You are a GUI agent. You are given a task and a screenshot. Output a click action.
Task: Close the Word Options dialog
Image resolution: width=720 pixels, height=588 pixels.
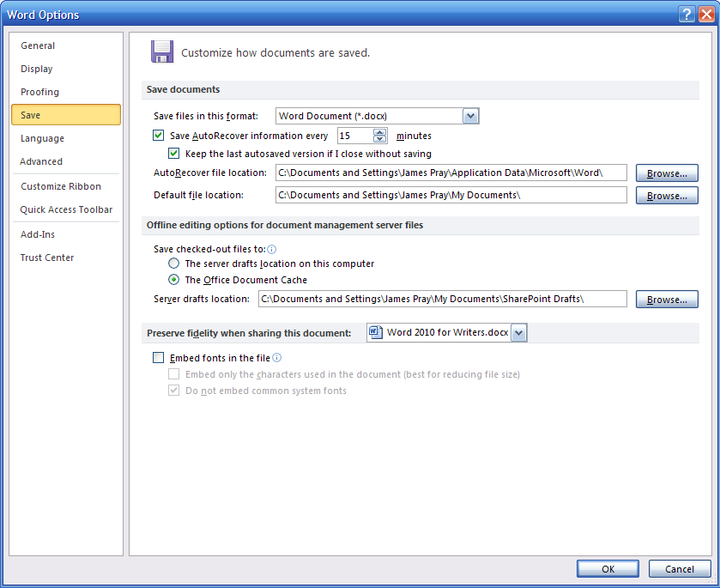706,15
